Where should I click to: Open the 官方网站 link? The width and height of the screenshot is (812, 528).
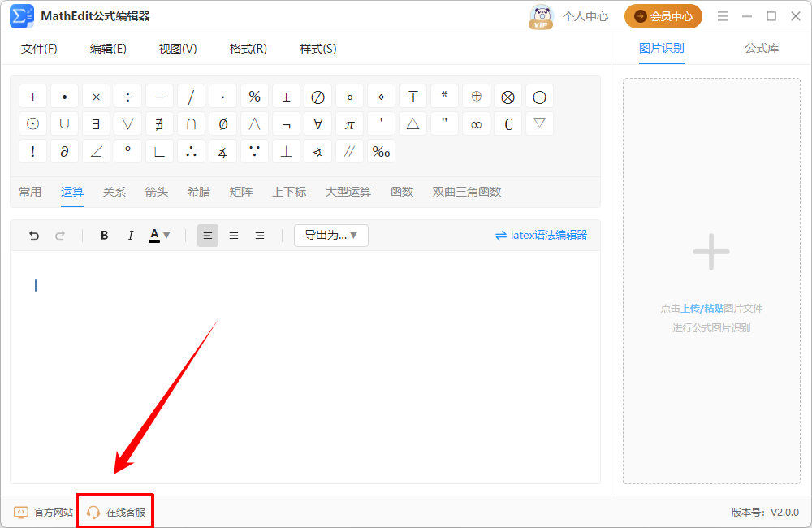click(43, 512)
